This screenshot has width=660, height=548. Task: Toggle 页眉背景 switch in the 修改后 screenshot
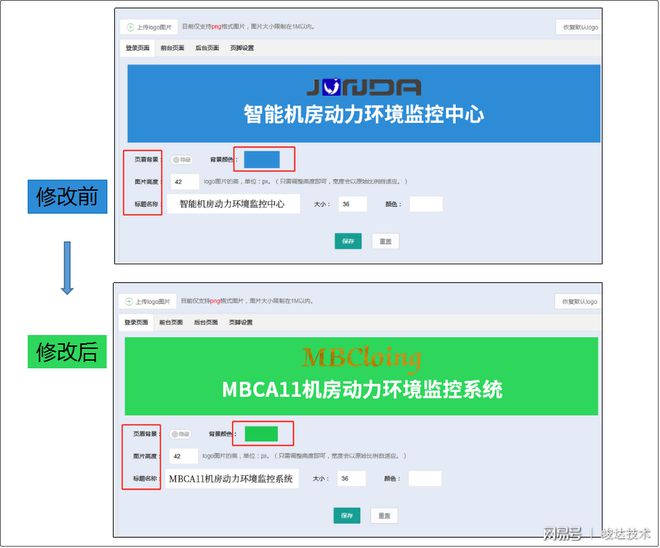click(180, 434)
